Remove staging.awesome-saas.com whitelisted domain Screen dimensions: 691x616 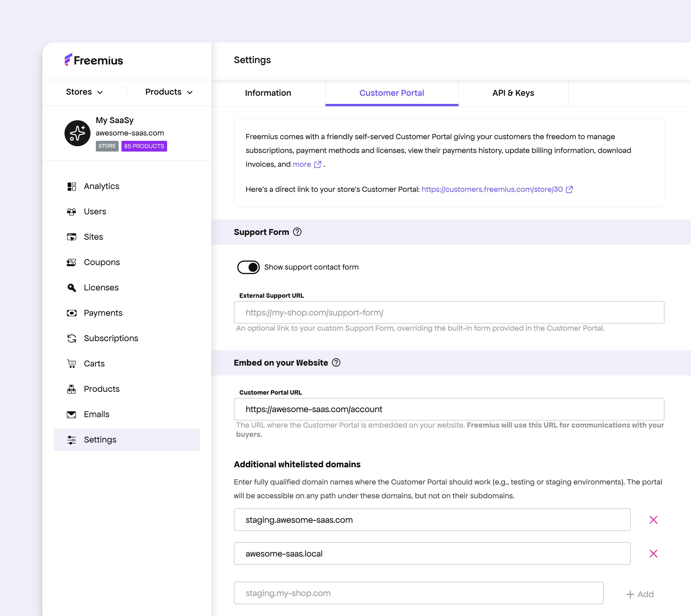click(x=653, y=520)
